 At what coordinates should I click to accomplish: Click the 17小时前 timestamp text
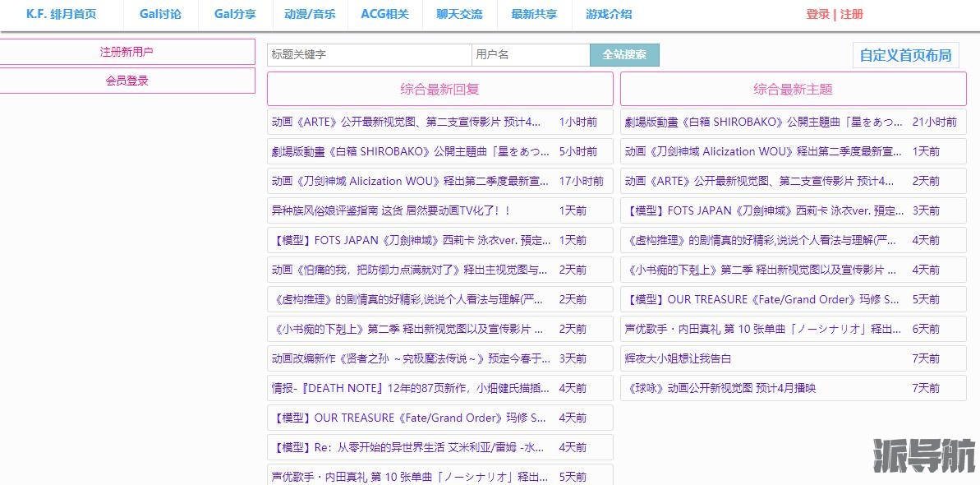[582, 181]
